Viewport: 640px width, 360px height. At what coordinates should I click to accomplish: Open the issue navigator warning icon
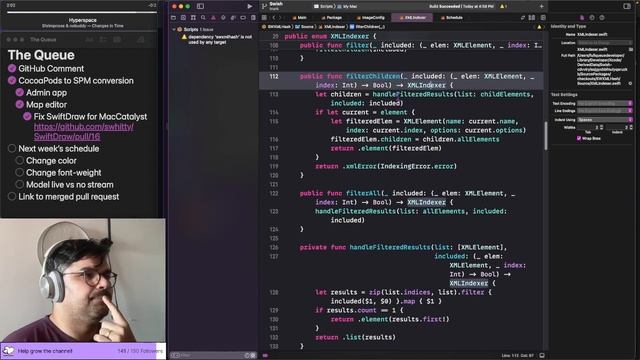tap(213, 18)
